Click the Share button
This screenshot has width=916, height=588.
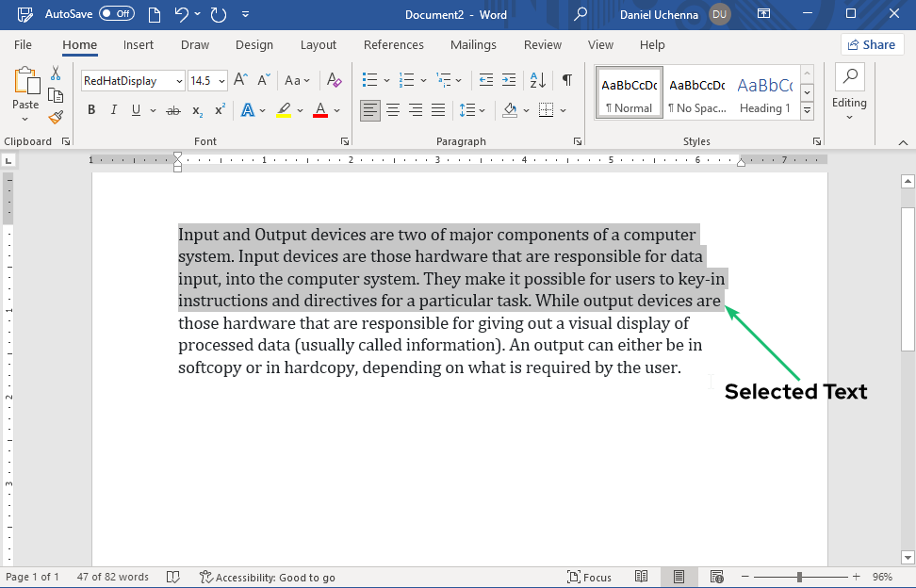pyautogui.click(x=872, y=43)
